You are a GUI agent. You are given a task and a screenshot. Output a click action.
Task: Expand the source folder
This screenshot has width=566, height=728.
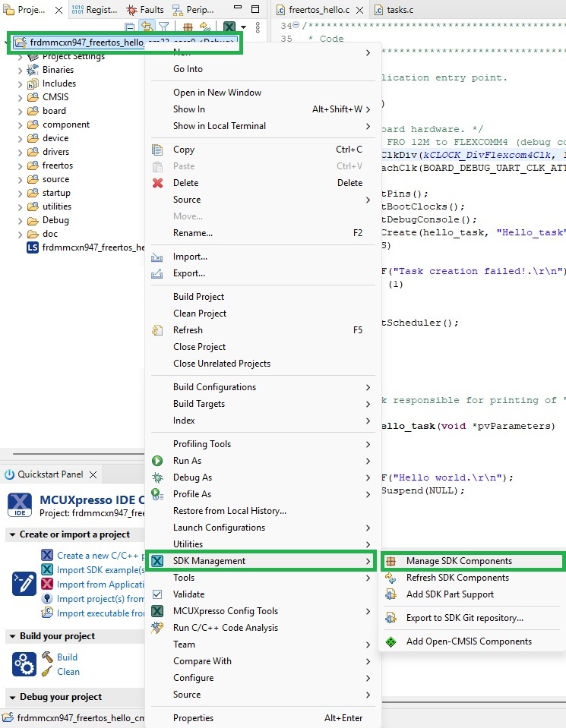20,180
